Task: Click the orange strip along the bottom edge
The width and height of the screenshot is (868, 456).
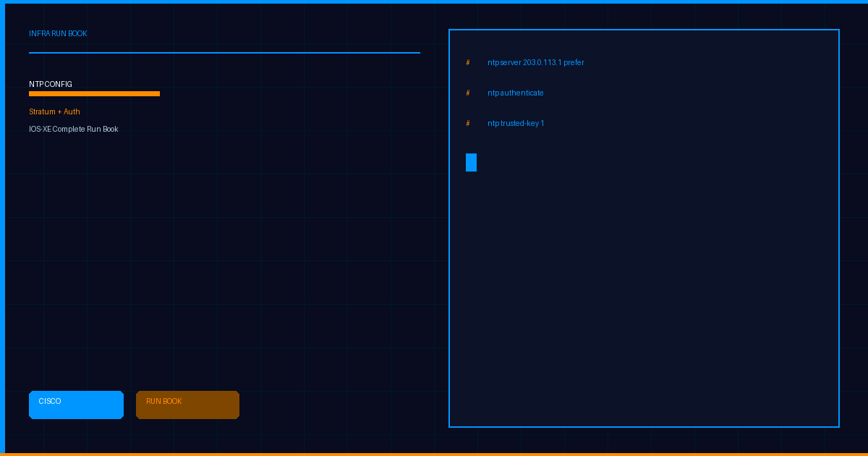Action: coord(434,454)
